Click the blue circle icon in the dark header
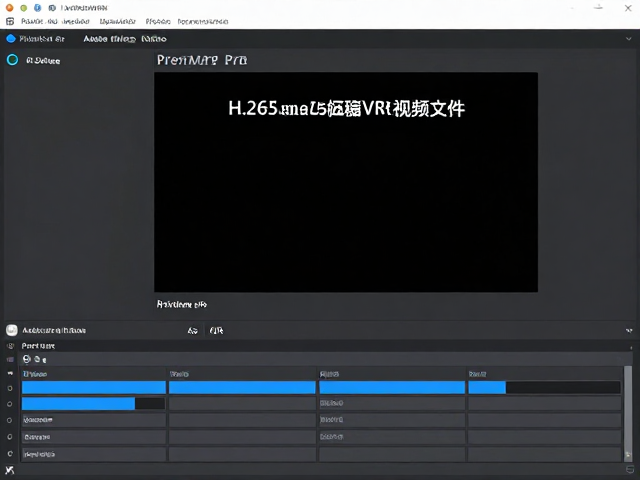640x480 pixels. pyautogui.click(x=11, y=39)
